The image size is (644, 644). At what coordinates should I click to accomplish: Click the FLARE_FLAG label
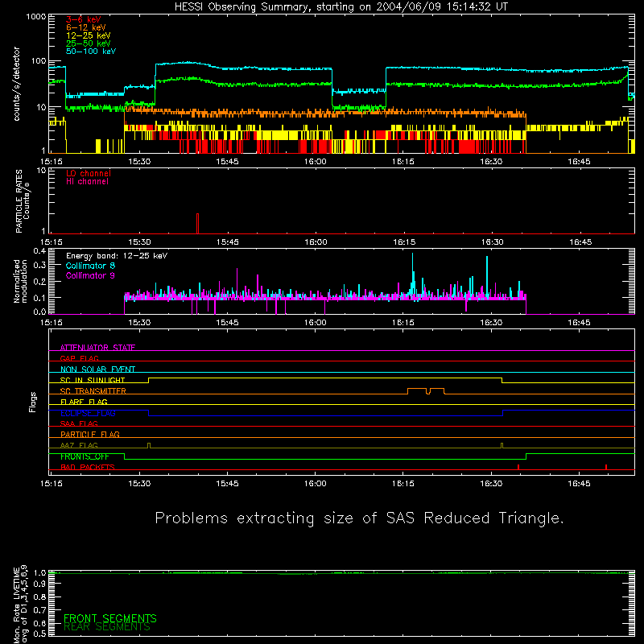(x=84, y=402)
